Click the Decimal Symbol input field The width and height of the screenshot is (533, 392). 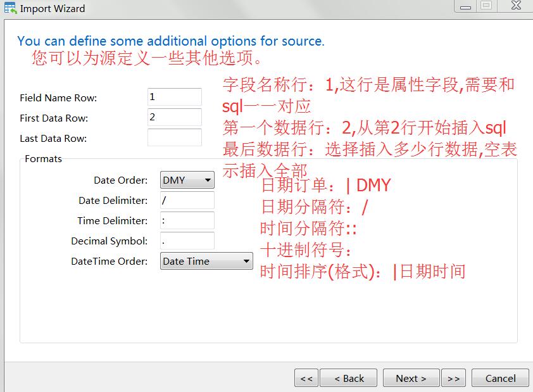click(187, 241)
